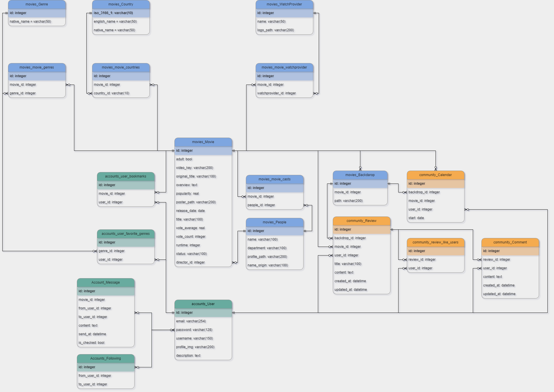
Task: Click the movies_Backdarop table title
Action: pyautogui.click(x=360, y=175)
